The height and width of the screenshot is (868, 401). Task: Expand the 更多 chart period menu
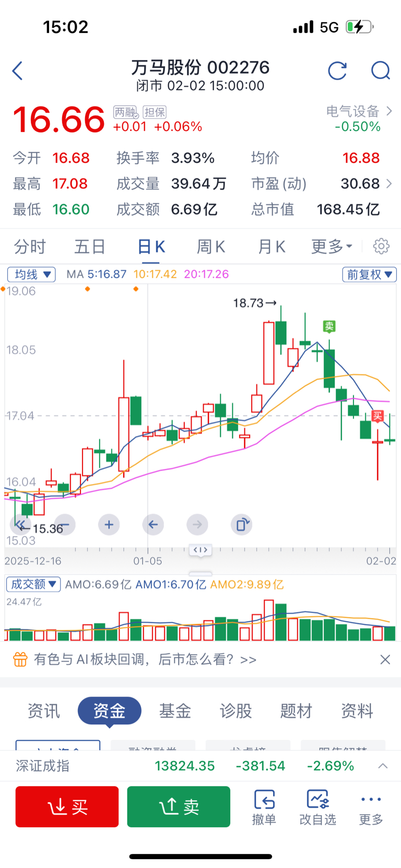click(332, 246)
